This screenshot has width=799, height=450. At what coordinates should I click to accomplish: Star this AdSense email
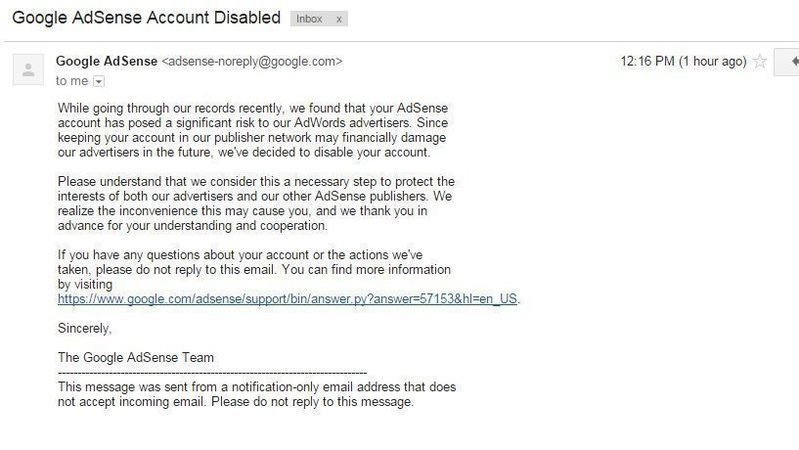pos(760,61)
